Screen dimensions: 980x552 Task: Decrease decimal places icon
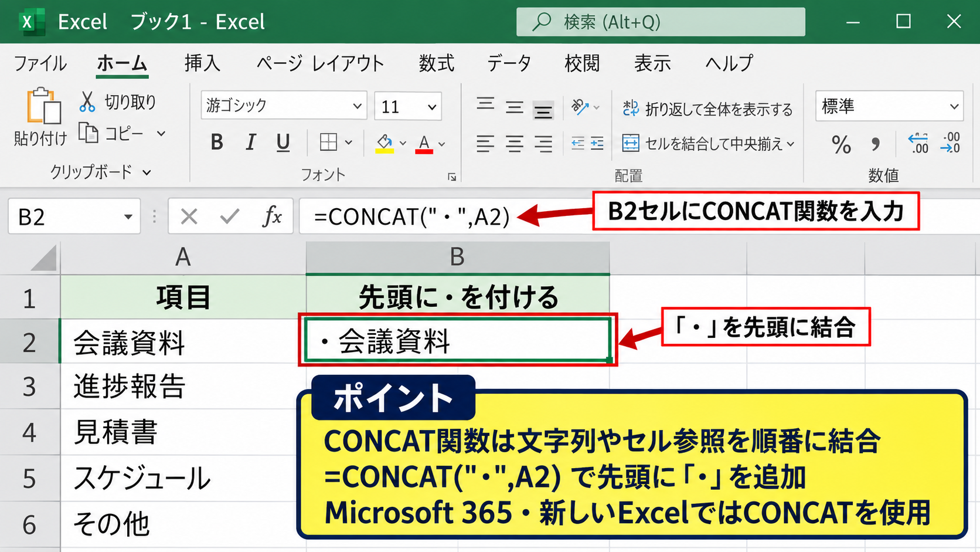950,143
